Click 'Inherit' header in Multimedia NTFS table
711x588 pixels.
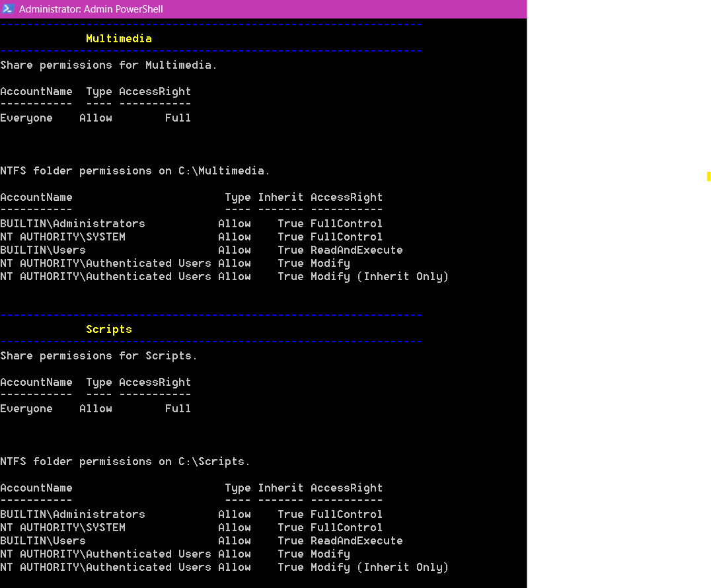281,197
